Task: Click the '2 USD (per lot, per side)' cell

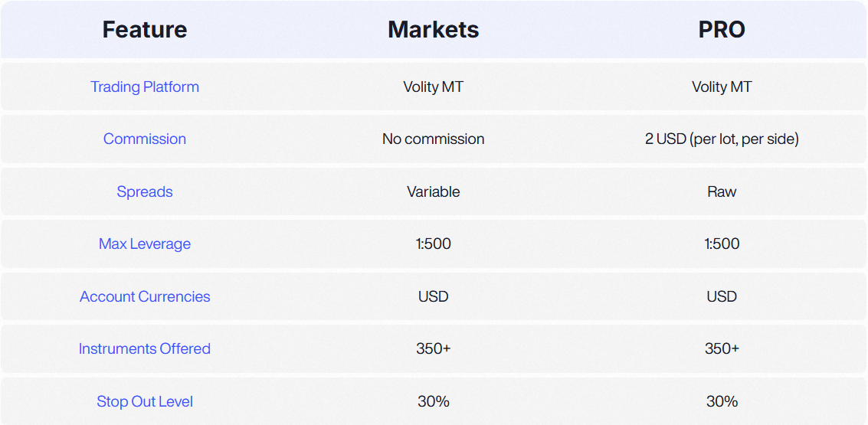Action: (x=722, y=139)
